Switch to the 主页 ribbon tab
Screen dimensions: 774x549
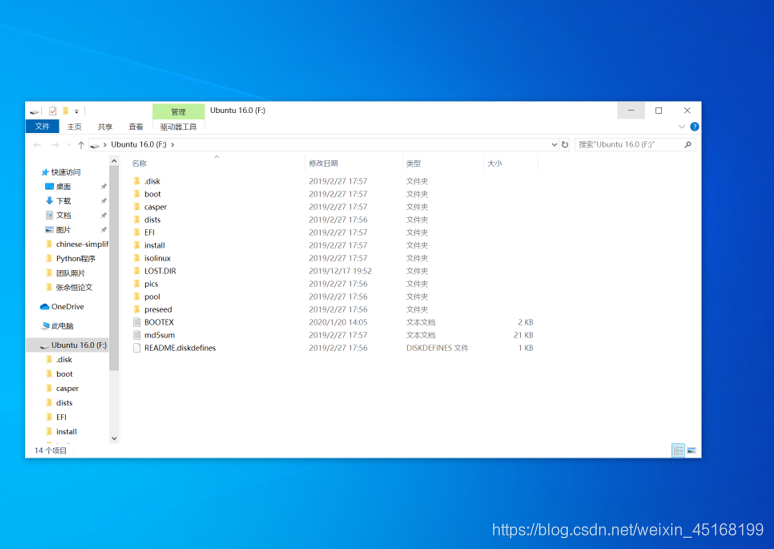(75, 127)
